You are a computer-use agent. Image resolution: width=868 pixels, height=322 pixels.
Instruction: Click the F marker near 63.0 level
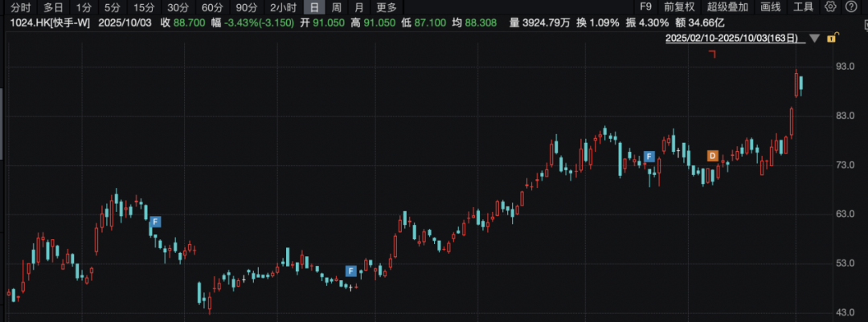[x=156, y=222]
